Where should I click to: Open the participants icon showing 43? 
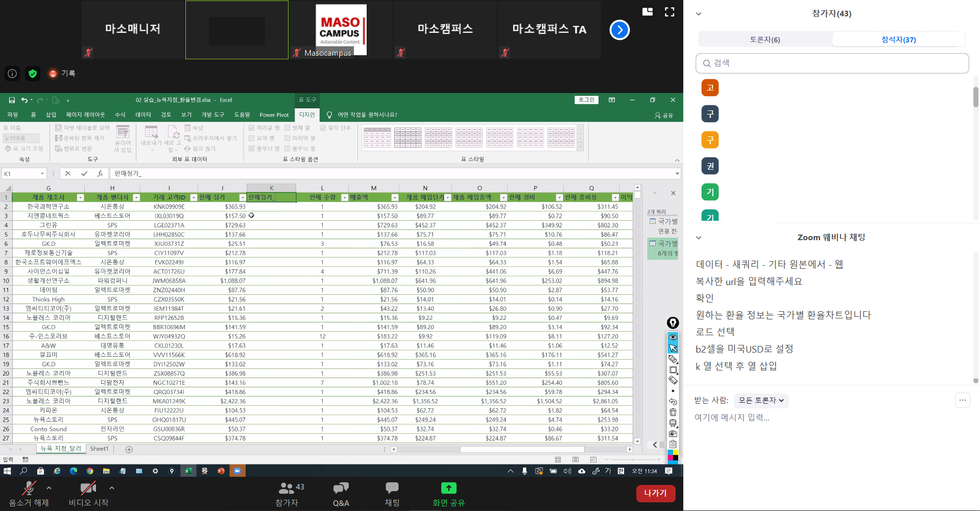tap(287, 489)
